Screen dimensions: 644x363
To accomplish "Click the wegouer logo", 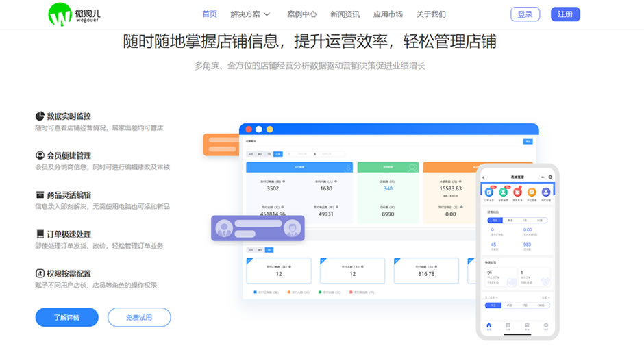I will [74, 14].
